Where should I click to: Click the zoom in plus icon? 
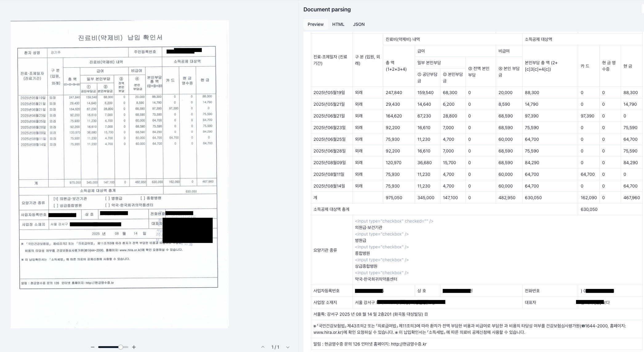pos(134,347)
